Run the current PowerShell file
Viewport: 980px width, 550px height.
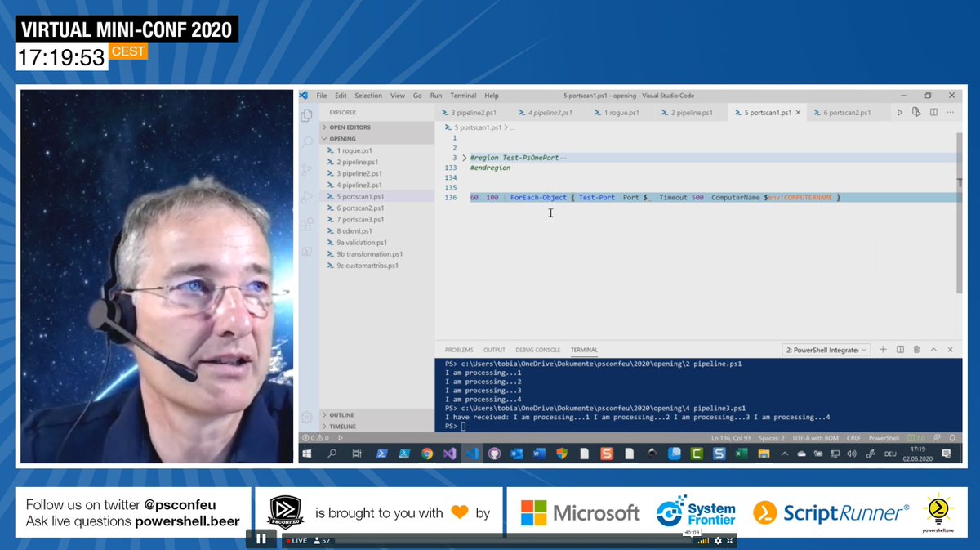[x=900, y=113]
